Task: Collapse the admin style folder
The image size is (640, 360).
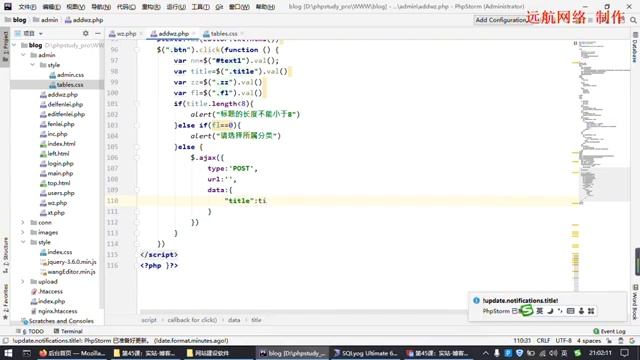Action: [33, 64]
